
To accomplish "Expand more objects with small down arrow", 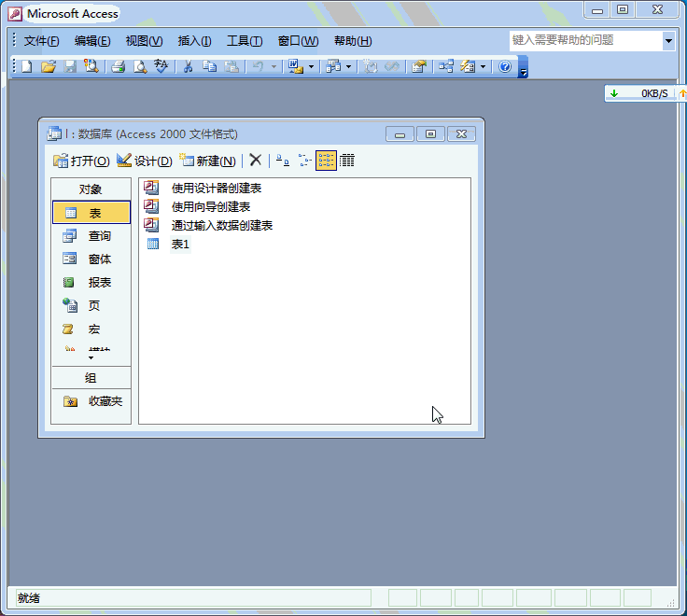I will (91, 358).
